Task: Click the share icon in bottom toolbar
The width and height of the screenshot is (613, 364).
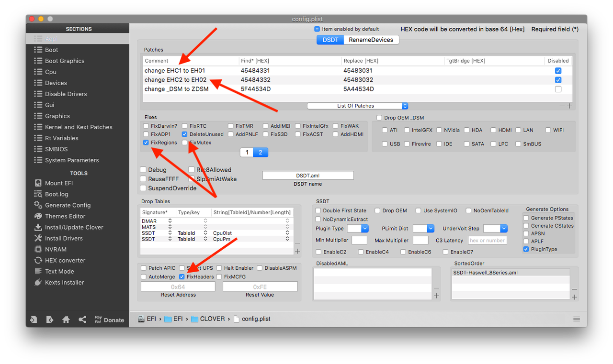Action: pos(82,320)
